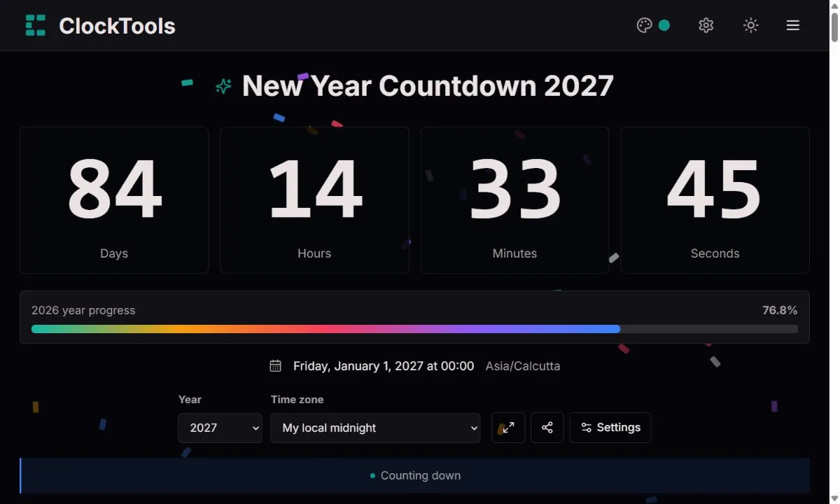Open the gear settings icon in header
The width and height of the screenshot is (840, 504).
tap(706, 25)
